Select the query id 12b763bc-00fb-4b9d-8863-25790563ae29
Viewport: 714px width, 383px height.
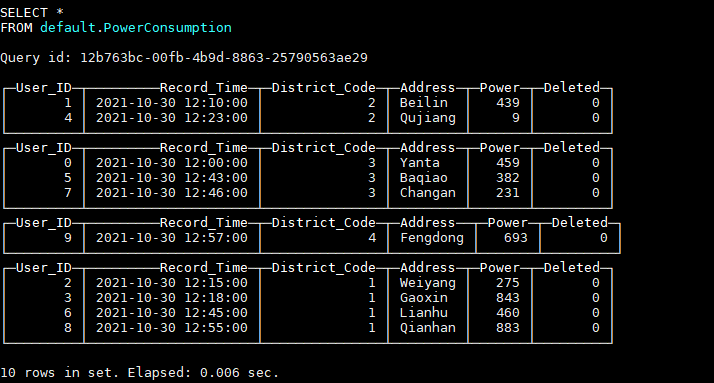click(224, 58)
